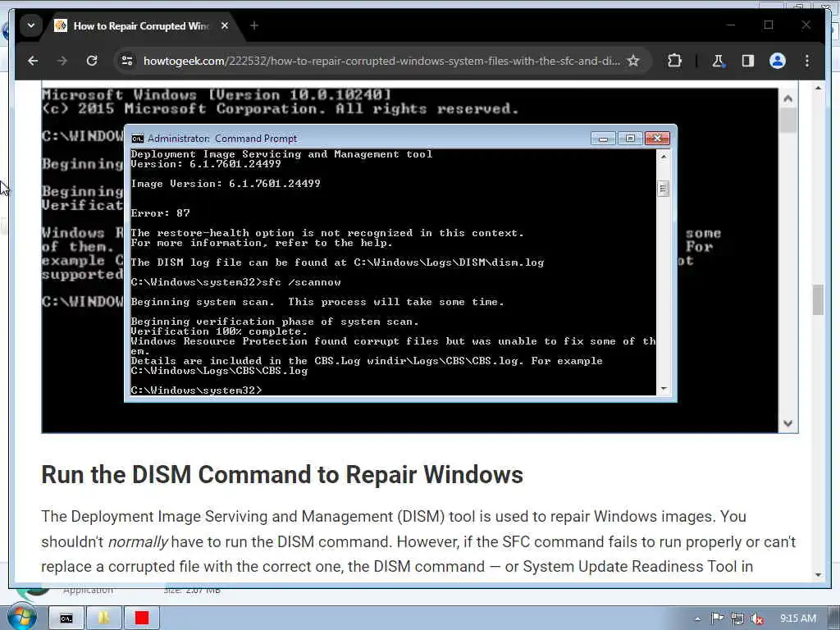Image resolution: width=840 pixels, height=630 pixels.
Task: Click the article screenshot's down chevron
Action: [x=787, y=423]
